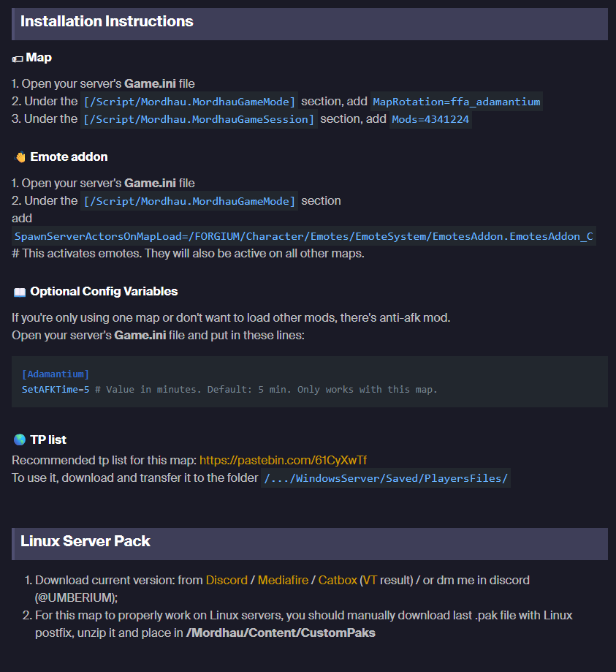Open the pastebin.com tp list link
The image size is (616, 672).
pyautogui.click(x=283, y=460)
